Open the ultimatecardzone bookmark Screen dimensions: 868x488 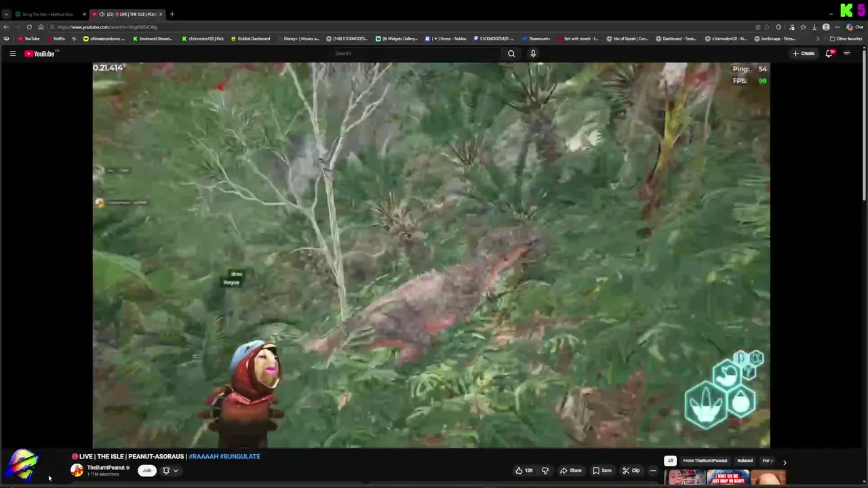coord(104,39)
